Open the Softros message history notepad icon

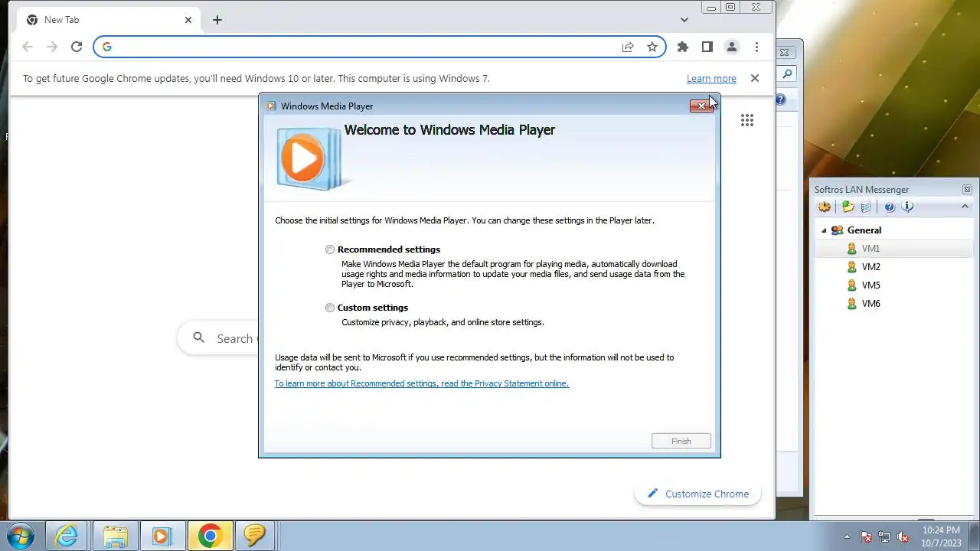click(866, 207)
